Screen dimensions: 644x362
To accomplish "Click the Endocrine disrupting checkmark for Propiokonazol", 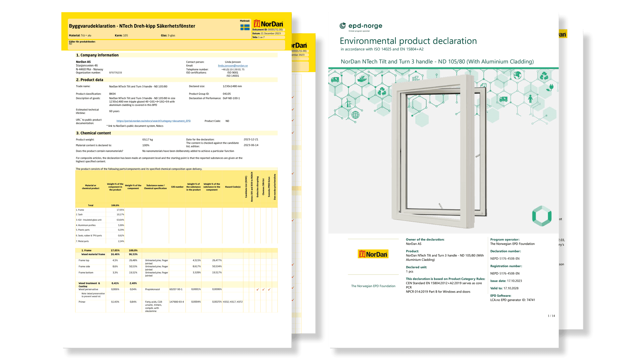I will [258, 289].
